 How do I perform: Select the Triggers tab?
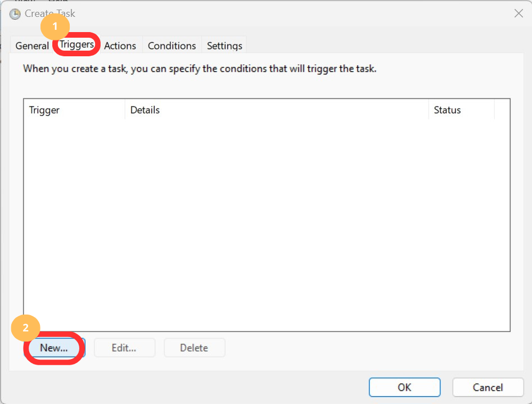pyautogui.click(x=76, y=45)
